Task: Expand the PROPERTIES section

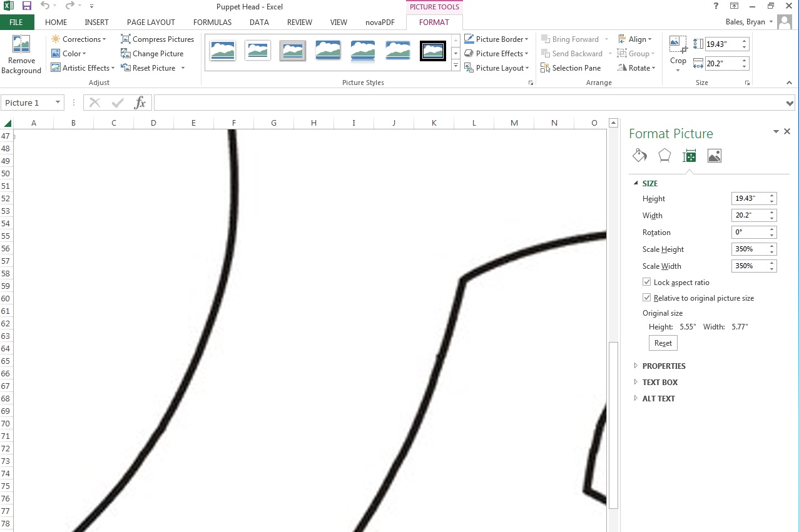Action: (x=664, y=366)
